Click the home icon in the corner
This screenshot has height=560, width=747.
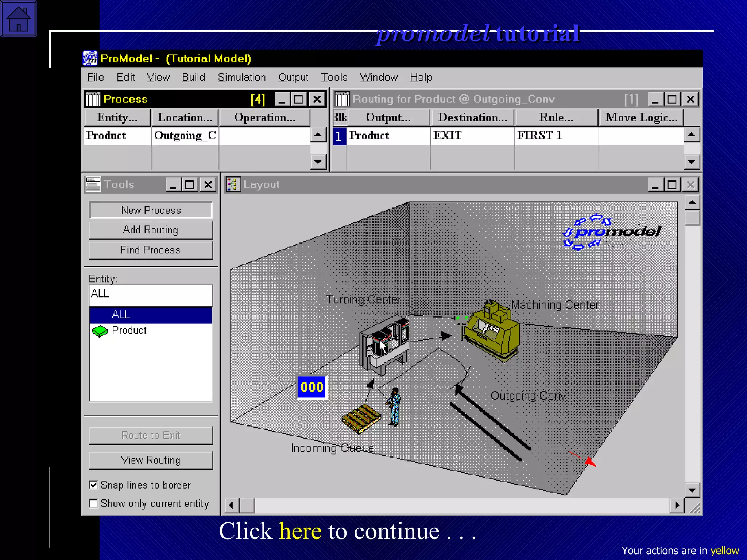pos(18,18)
